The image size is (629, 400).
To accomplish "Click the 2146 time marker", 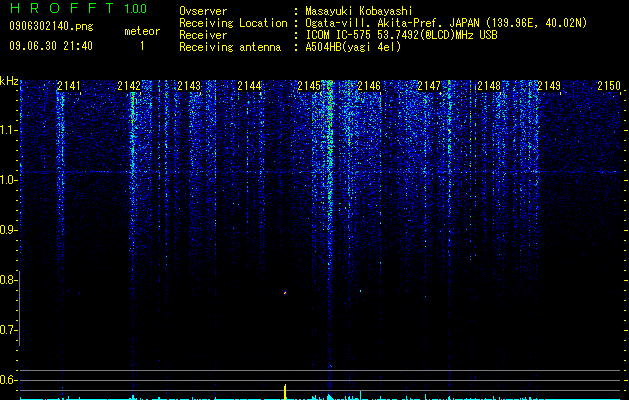I will tap(369, 86).
